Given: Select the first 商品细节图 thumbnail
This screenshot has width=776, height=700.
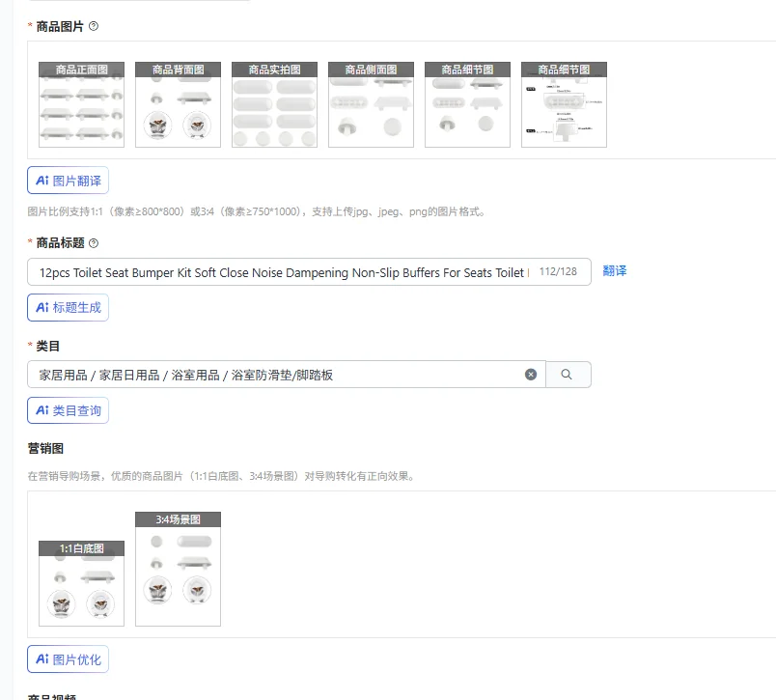Looking at the screenshot, I should 468,104.
